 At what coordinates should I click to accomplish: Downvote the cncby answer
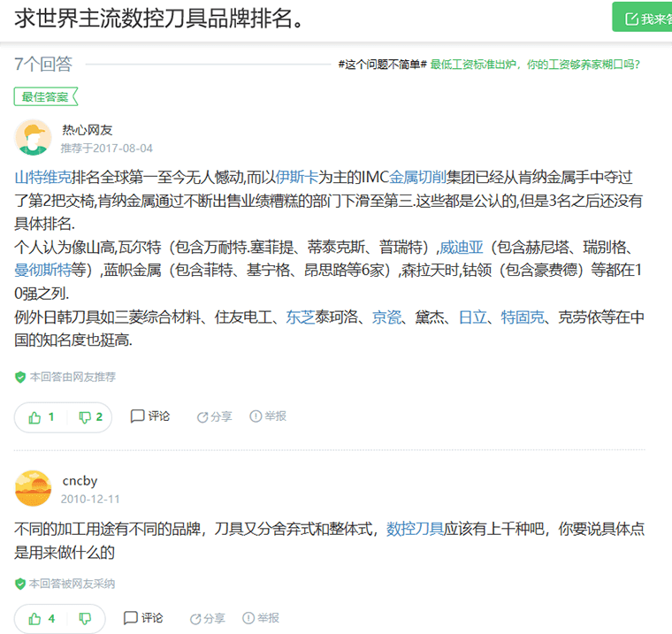point(85,619)
